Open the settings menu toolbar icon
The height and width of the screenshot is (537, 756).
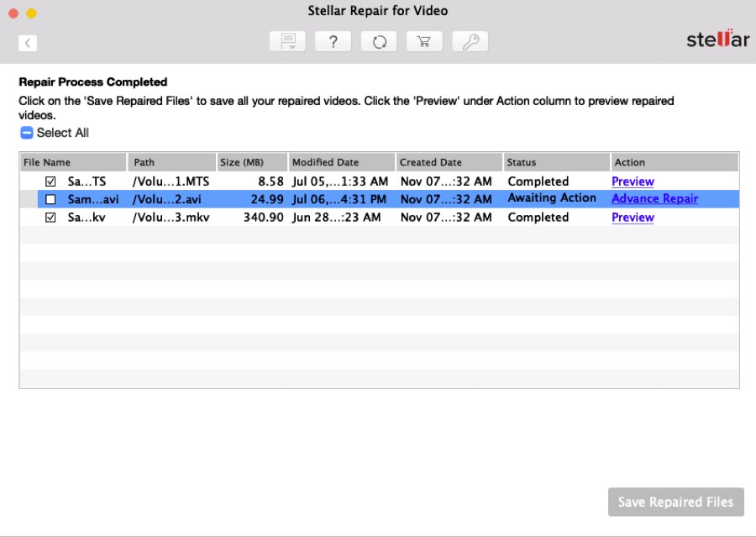287,42
